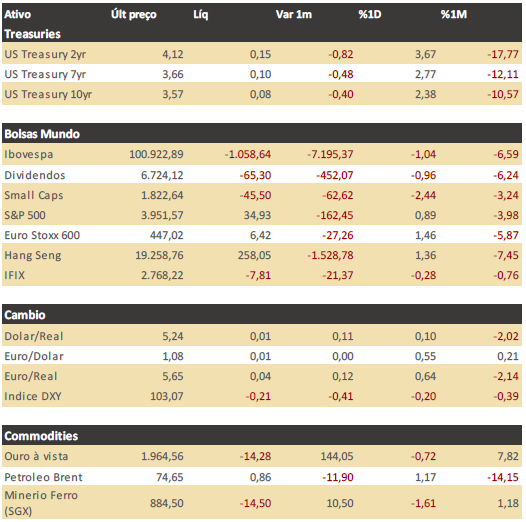Select the Dividendos row label
Viewport: 526px width, 522px height.
(x=35, y=175)
